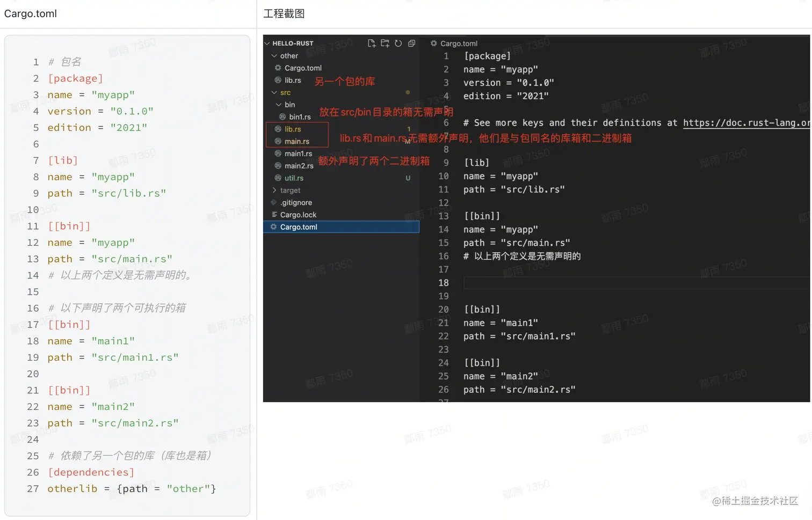812x520 pixels.
Task: Click the file icon beside Cargo.lock
Action: [274, 215]
